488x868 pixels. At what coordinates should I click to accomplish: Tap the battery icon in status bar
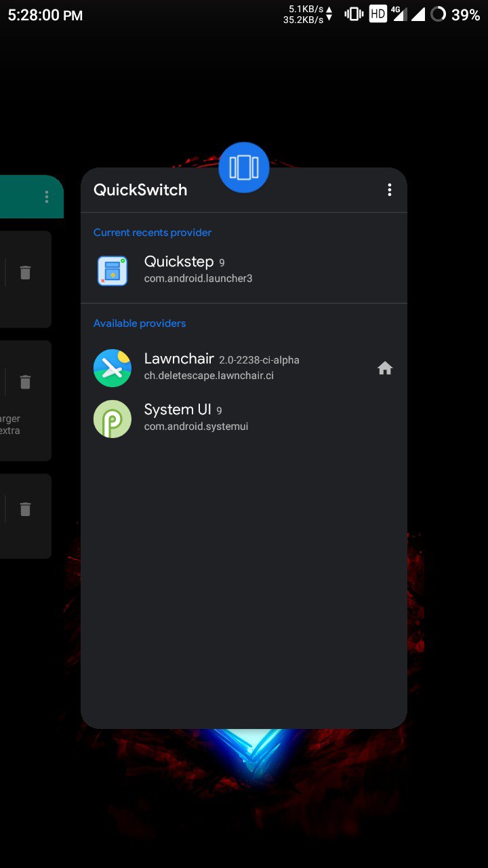[x=439, y=14]
